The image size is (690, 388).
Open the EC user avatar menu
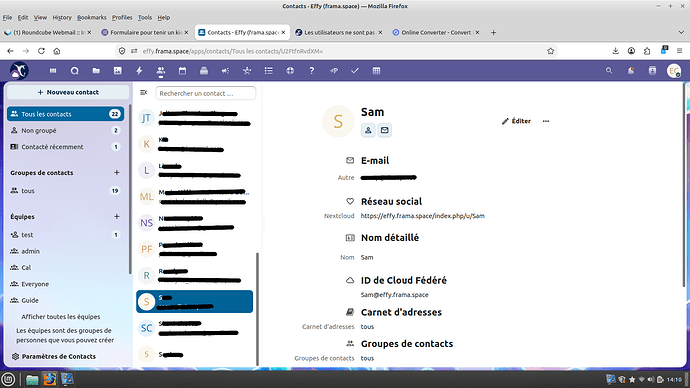point(674,70)
